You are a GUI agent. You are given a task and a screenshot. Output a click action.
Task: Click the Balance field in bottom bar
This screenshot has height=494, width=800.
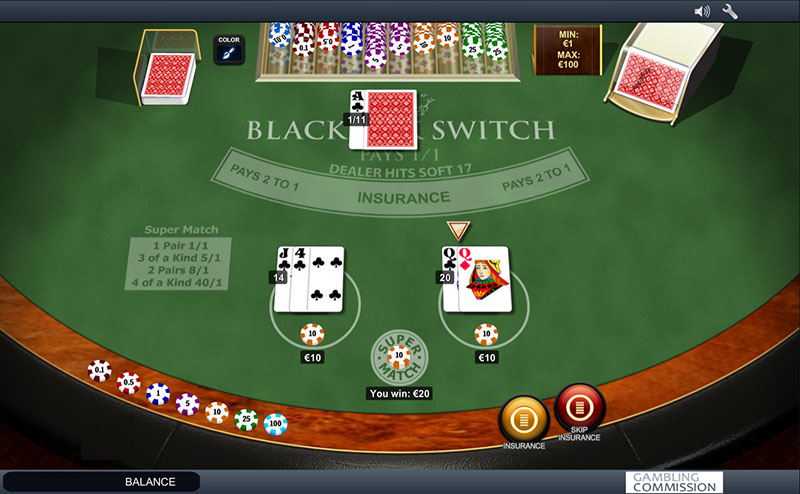101,482
